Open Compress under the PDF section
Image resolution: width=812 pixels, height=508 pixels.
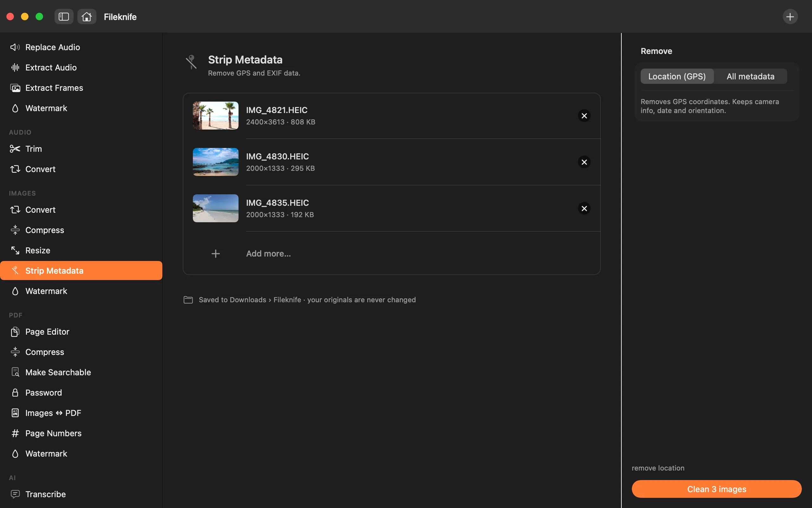click(x=81, y=352)
